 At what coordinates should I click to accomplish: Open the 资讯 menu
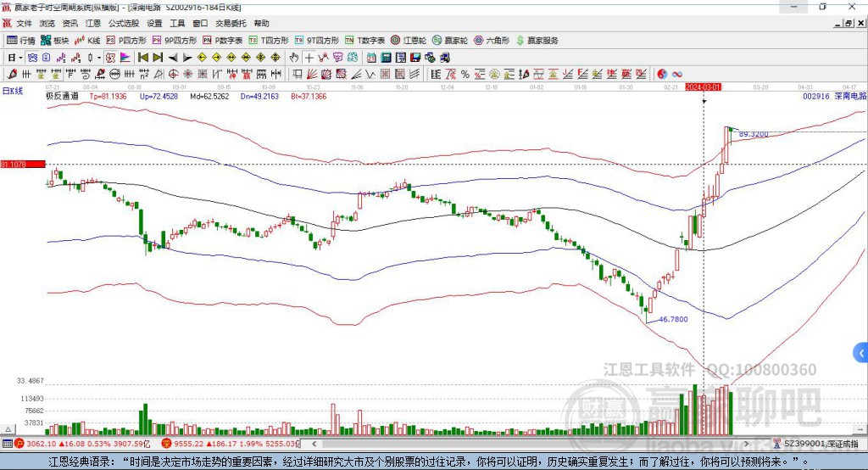click(70, 23)
